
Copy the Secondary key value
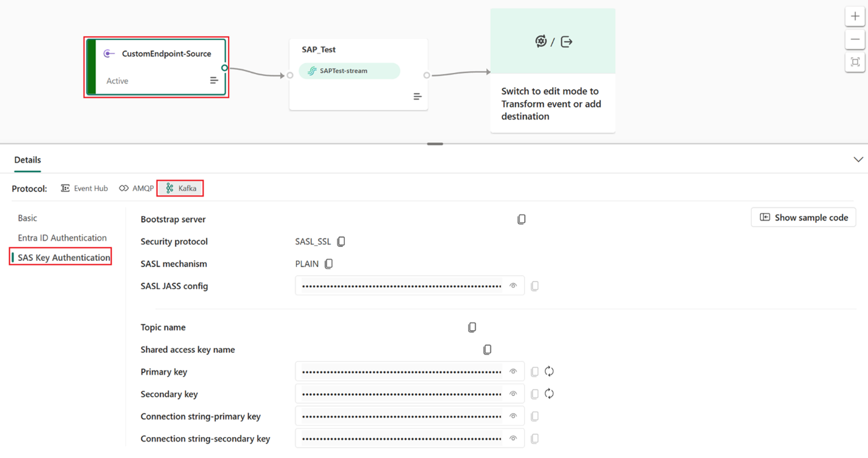click(535, 394)
